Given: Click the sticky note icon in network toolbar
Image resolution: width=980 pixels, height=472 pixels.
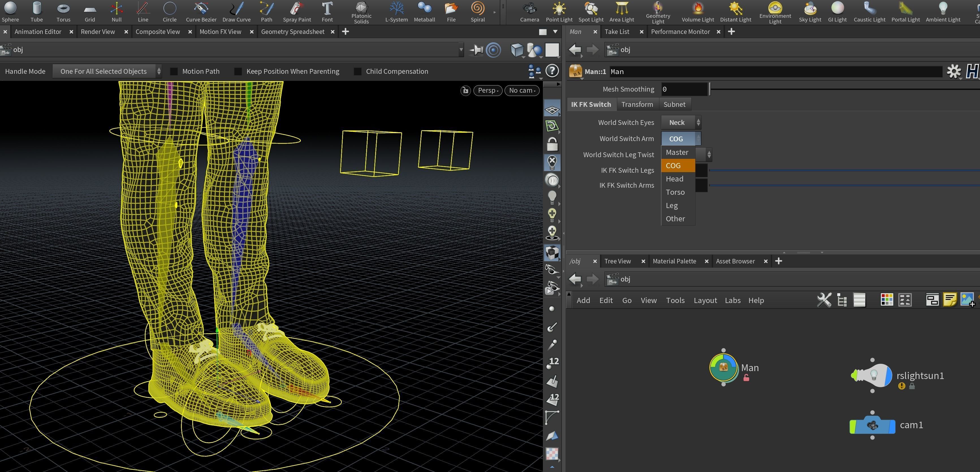Looking at the screenshot, I should click(949, 300).
